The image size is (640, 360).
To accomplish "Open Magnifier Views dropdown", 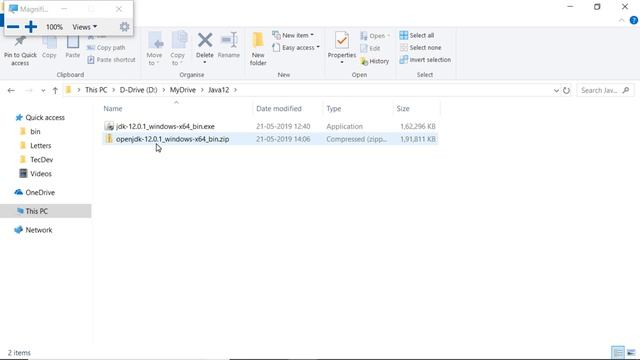I will [x=84, y=27].
